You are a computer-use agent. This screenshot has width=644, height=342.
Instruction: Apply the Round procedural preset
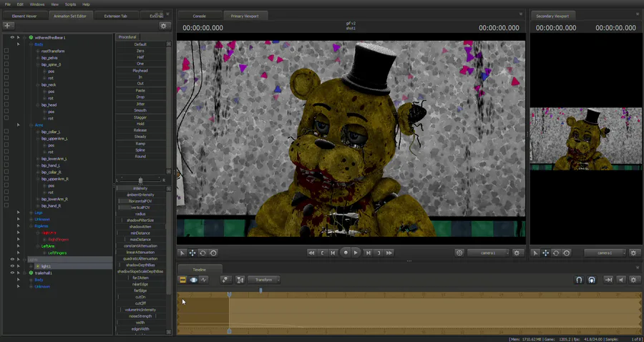[140, 157]
